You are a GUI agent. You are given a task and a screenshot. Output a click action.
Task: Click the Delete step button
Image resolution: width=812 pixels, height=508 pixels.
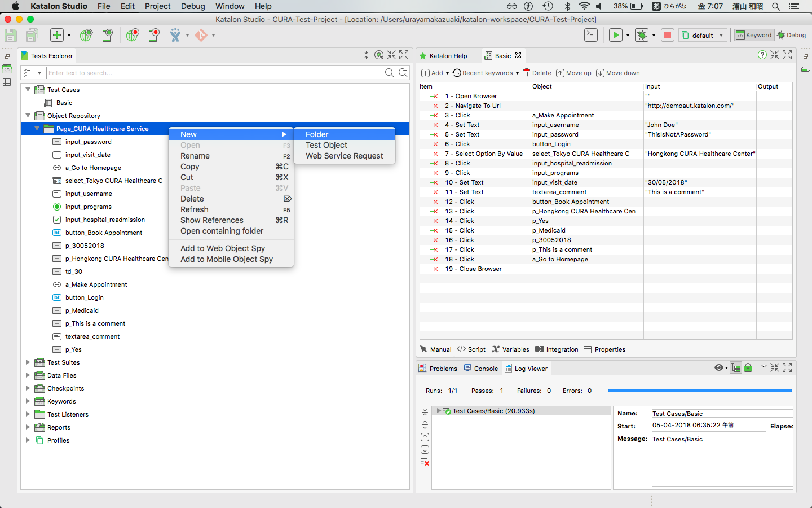537,73
